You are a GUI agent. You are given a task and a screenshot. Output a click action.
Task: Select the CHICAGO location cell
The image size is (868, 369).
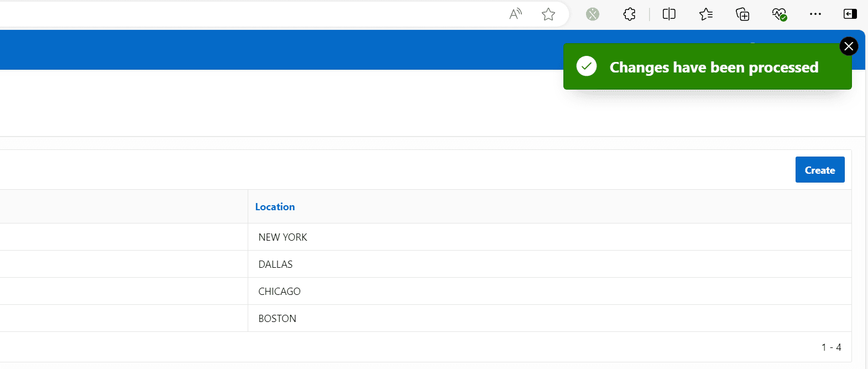click(x=279, y=292)
